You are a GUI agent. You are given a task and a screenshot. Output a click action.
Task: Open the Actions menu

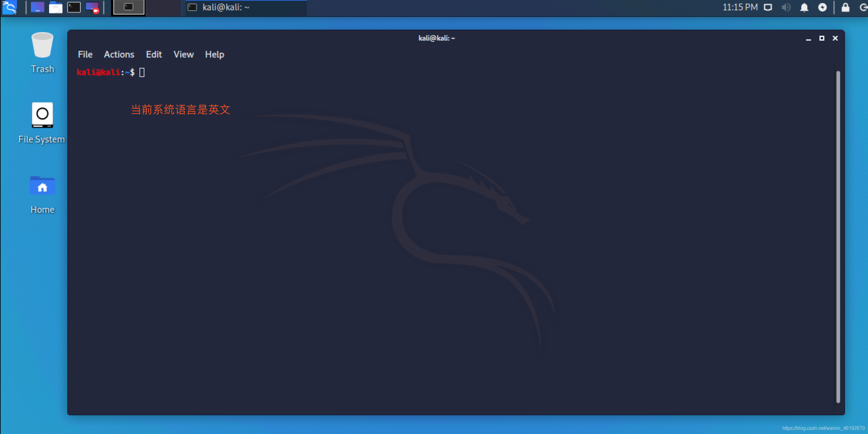click(119, 54)
